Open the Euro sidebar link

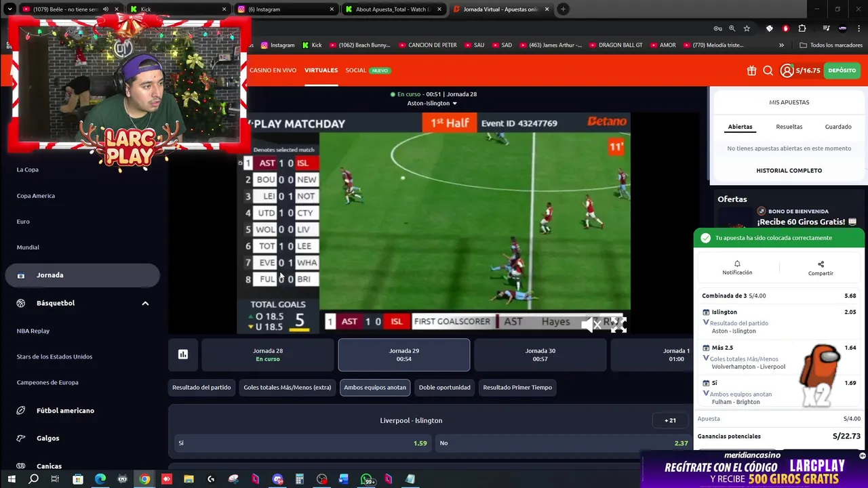click(23, 222)
